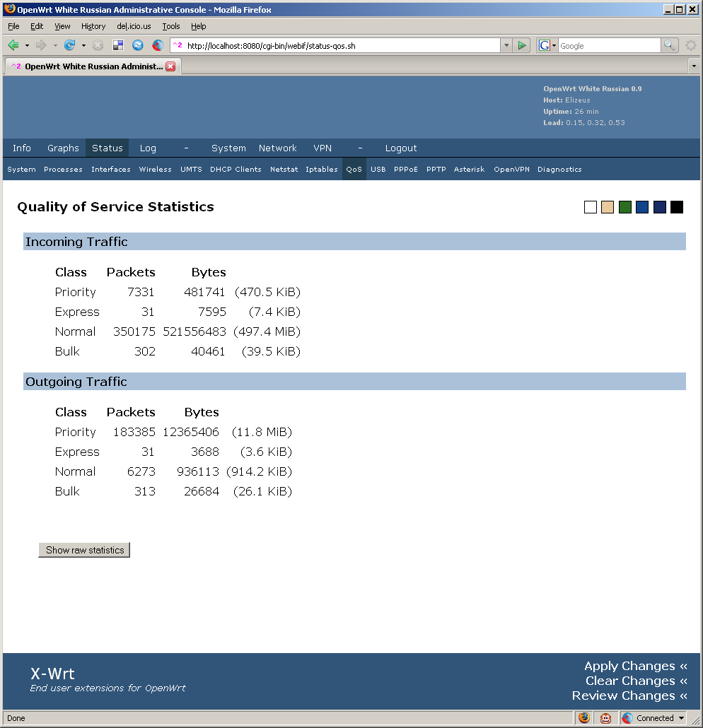Switch to the Network section
This screenshot has width=703, height=728.
(277, 148)
